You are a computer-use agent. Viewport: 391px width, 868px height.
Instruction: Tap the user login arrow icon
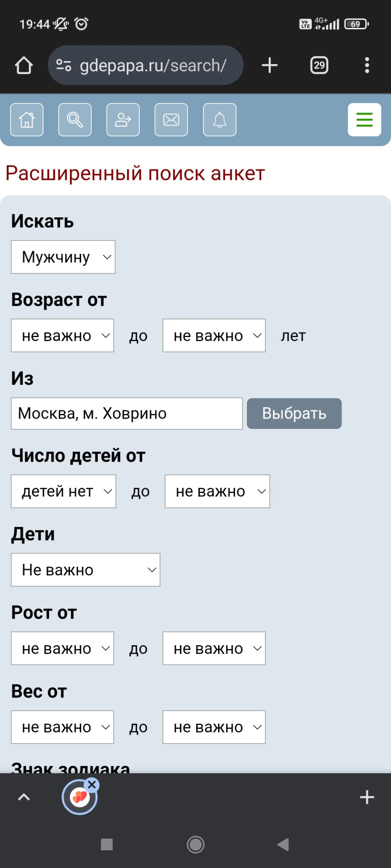[x=123, y=120]
